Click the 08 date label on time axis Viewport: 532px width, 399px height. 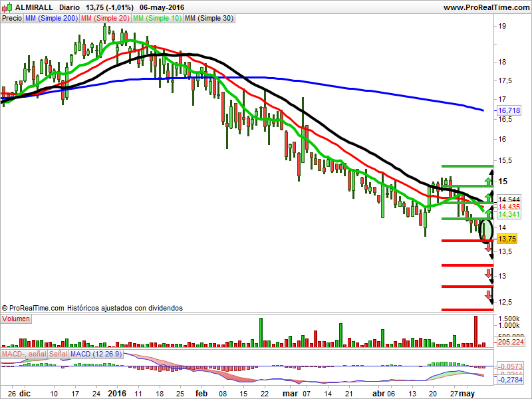pos(223,394)
